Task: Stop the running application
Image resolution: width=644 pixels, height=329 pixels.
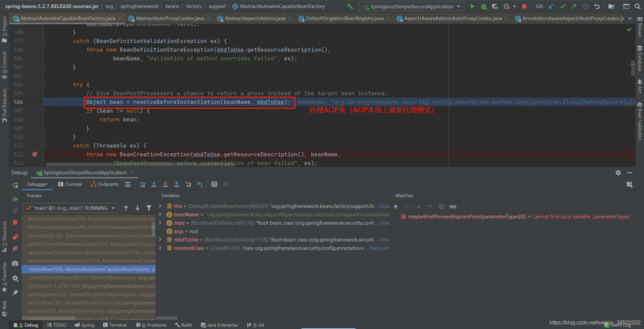Action: [x=524, y=6]
